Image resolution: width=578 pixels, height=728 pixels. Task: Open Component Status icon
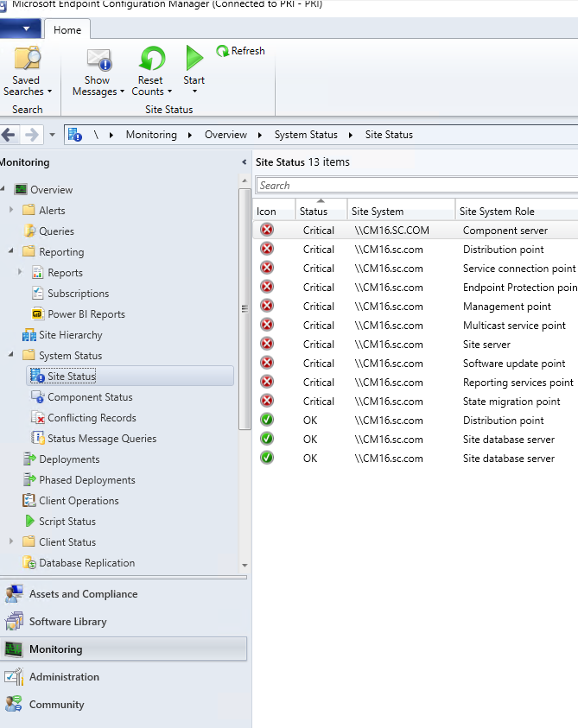click(37, 397)
